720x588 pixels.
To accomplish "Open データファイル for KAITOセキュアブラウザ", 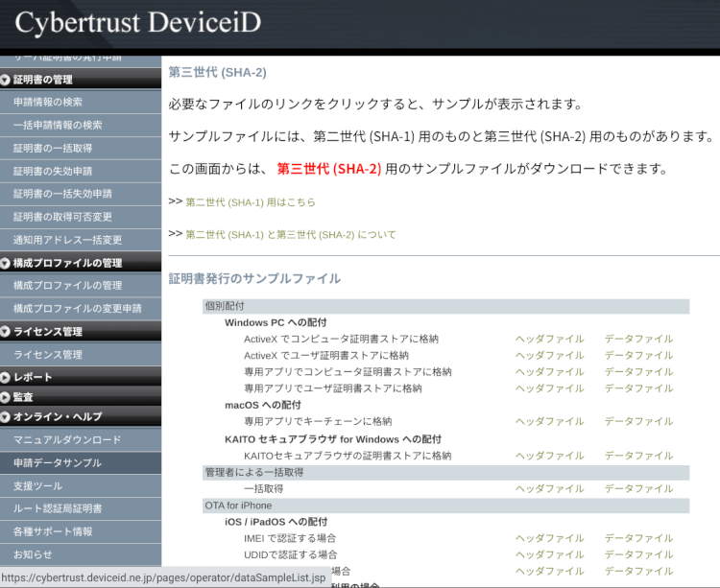I will pyautogui.click(x=638, y=456).
